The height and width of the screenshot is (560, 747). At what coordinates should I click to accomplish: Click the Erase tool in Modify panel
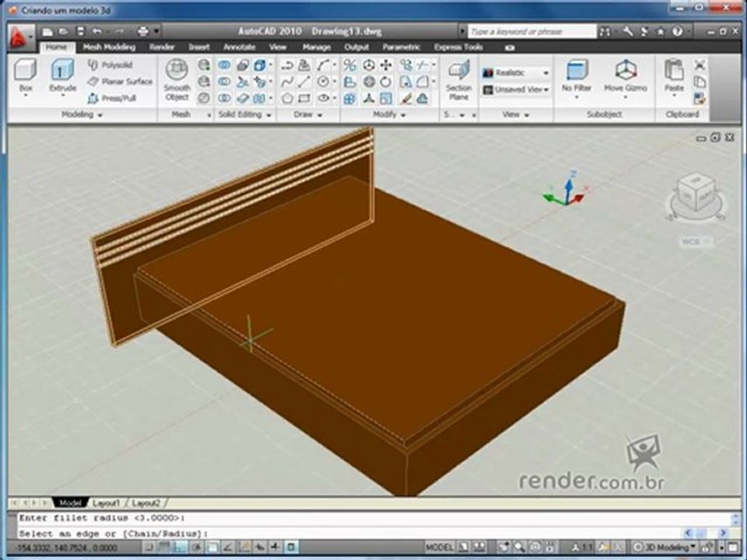pos(406,99)
